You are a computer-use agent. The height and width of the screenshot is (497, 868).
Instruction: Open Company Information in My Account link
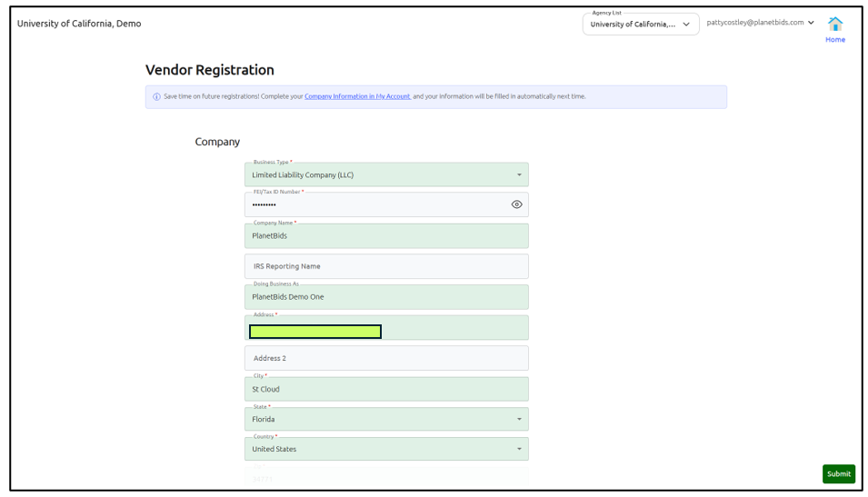click(357, 96)
